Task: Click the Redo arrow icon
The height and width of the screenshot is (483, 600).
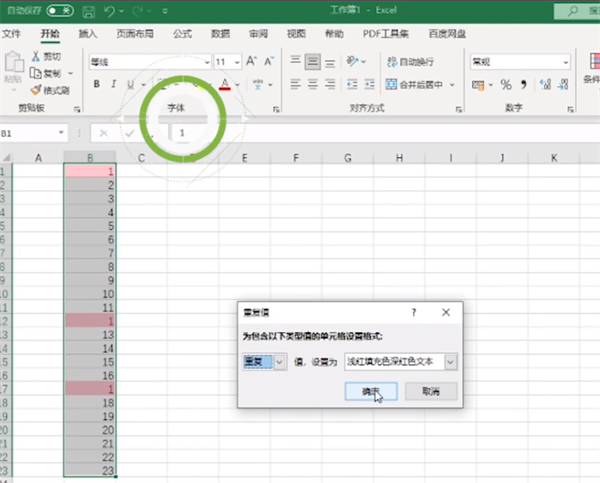Action: pyautogui.click(x=137, y=11)
